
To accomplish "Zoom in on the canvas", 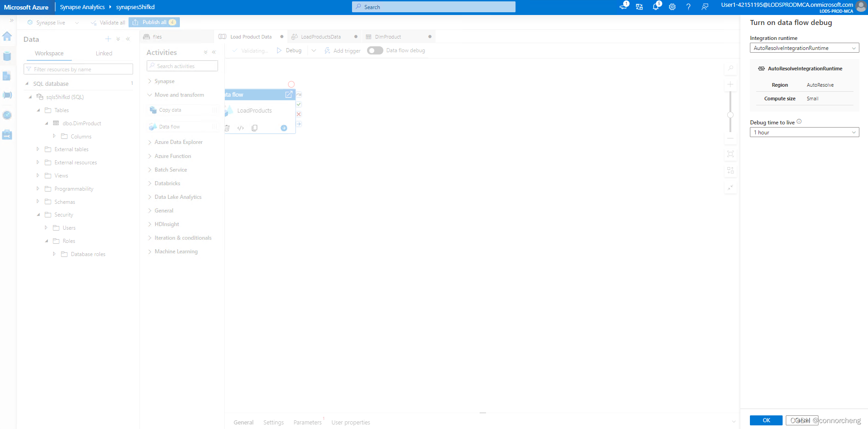I will click(730, 84).
